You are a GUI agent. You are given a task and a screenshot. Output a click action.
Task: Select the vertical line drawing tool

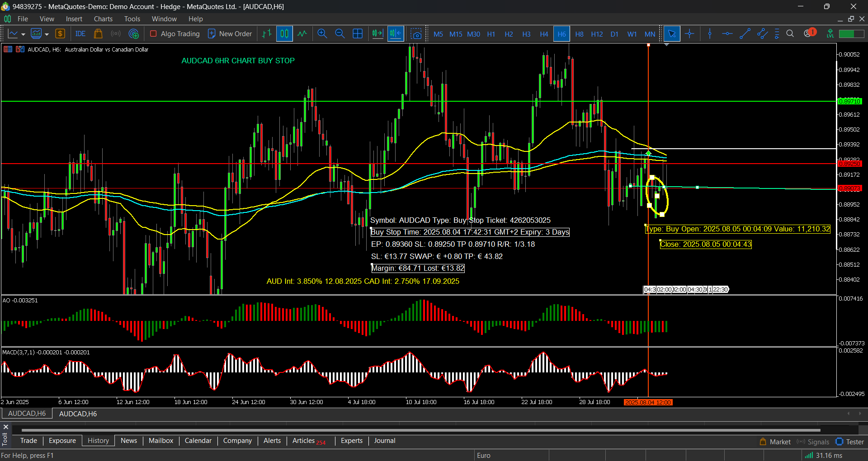coord(710,34)
